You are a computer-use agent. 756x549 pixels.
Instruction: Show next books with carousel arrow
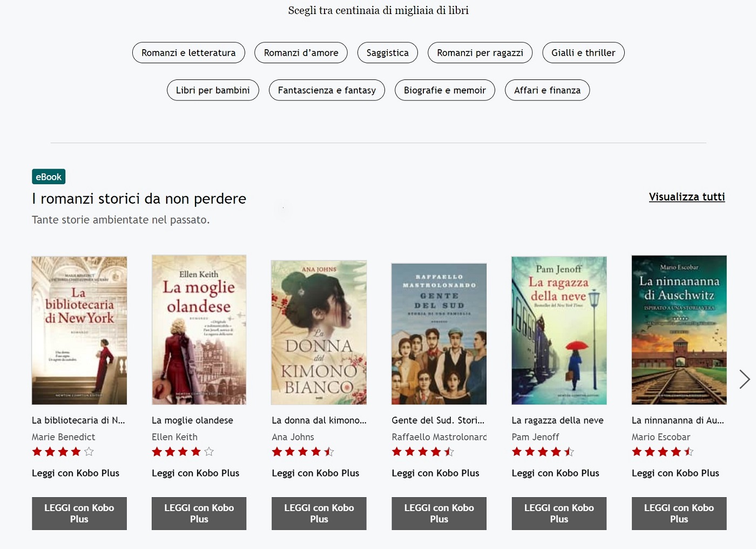coord(745,379)
